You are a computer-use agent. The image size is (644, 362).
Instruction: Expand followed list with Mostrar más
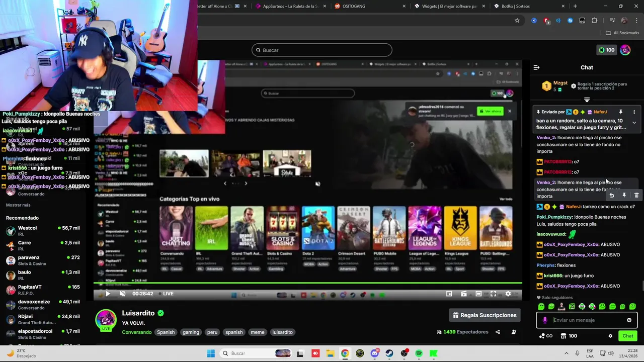click(18, 205)
